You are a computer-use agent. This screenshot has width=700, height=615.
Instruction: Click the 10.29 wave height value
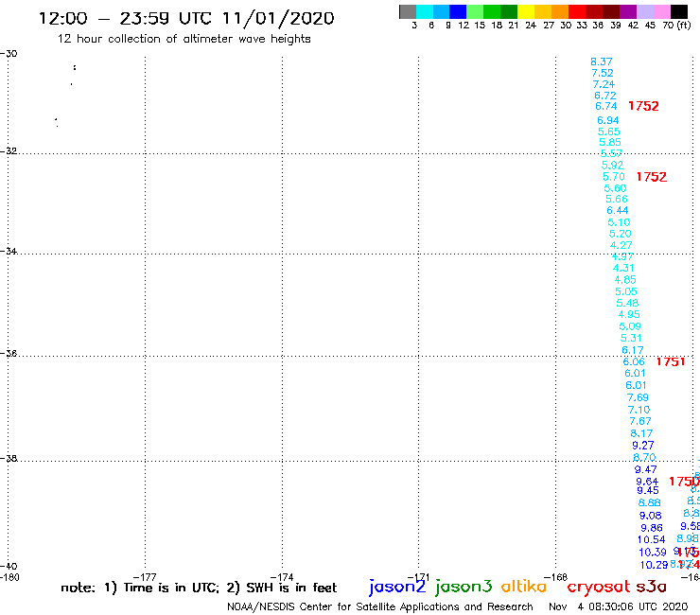point(654,565)
